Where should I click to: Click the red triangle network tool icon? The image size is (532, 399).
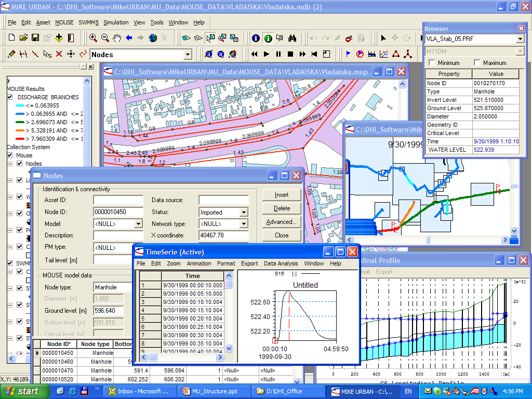tap(396, 54)
